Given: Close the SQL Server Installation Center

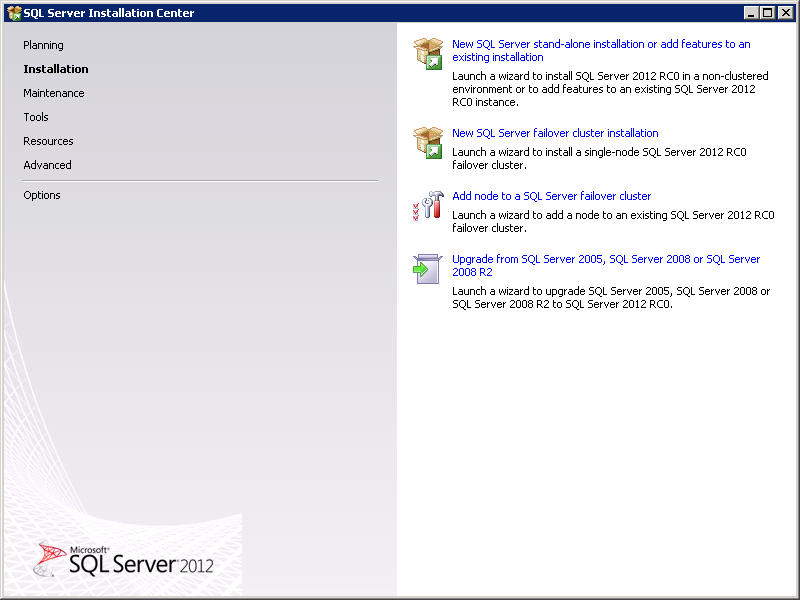Looking at the screenshot, I should (x=785, y=13).
